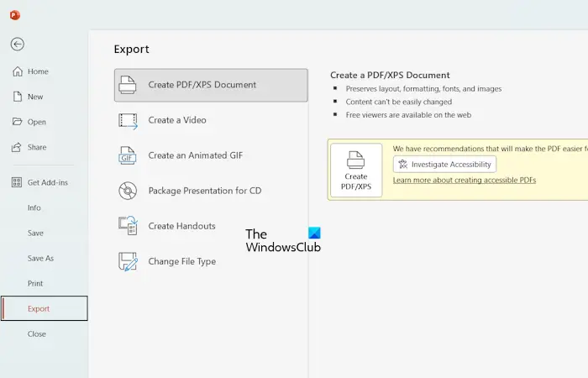The image size is (588, 378).
Task: Go to the Print page
Action: (35, 284)
